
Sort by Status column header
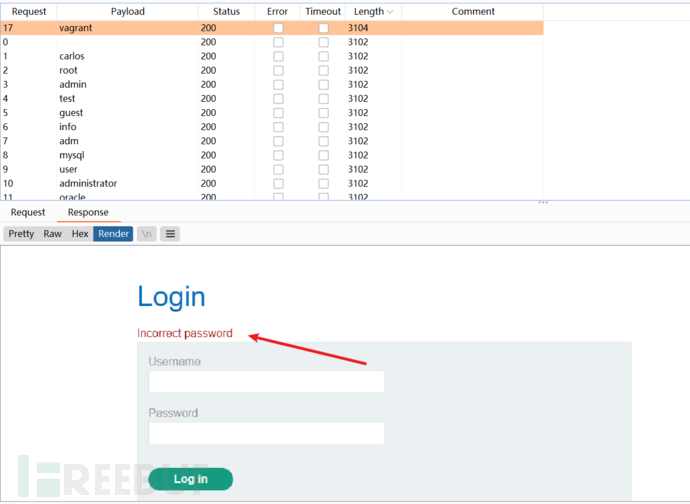click(226, 11)
